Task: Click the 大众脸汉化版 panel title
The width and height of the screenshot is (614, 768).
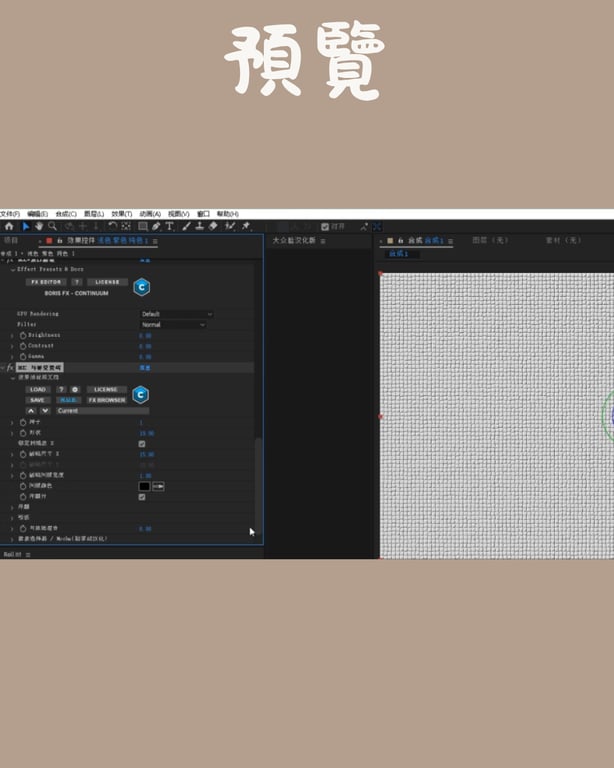Action: 294,240
